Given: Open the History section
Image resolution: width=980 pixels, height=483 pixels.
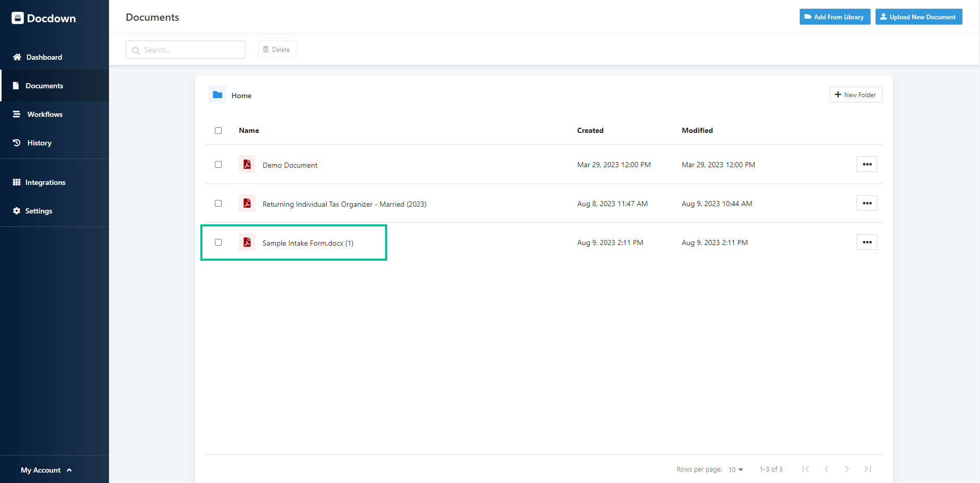Looking at the screenshot, I should point(39,143).
